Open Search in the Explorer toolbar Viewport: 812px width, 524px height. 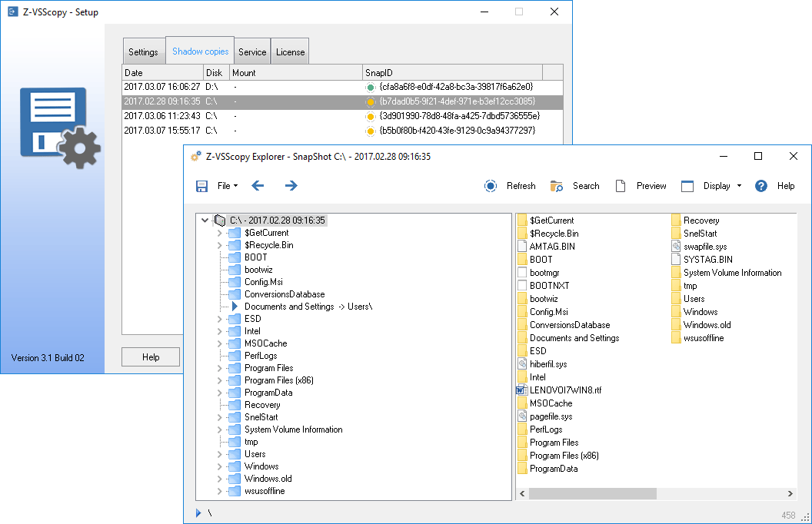pyautogui.click(x=557, y=186)
